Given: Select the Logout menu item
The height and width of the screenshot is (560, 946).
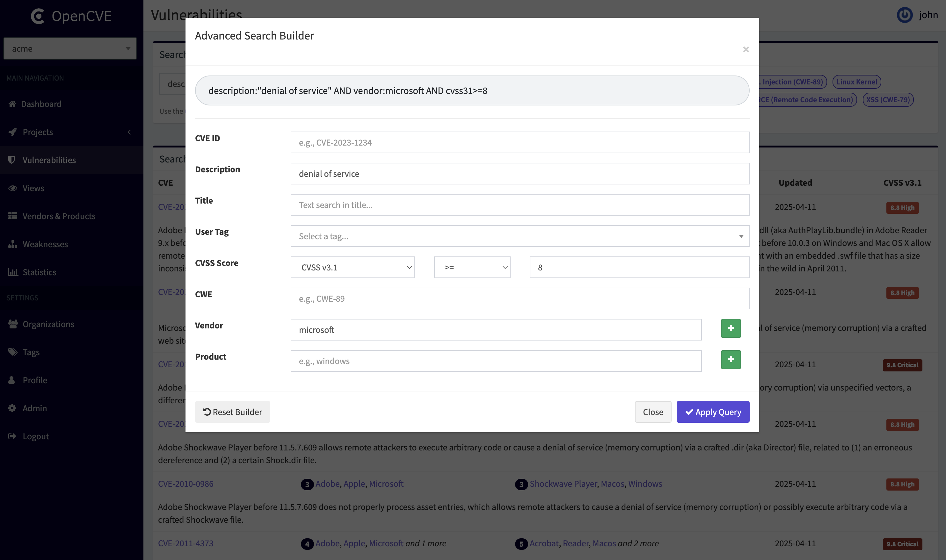Looking at the screenshot, I should [x=71, y=436].
